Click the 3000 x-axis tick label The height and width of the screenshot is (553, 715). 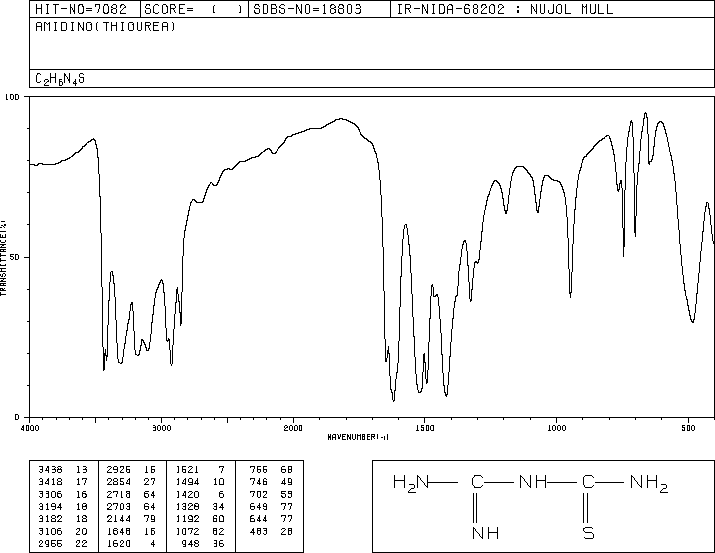(161, 428)
